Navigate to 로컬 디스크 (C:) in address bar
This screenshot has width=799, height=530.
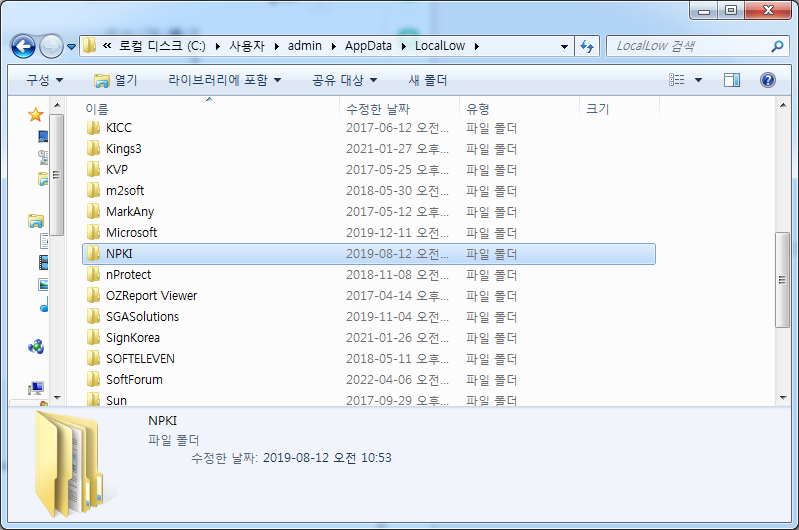pos(162,46)
